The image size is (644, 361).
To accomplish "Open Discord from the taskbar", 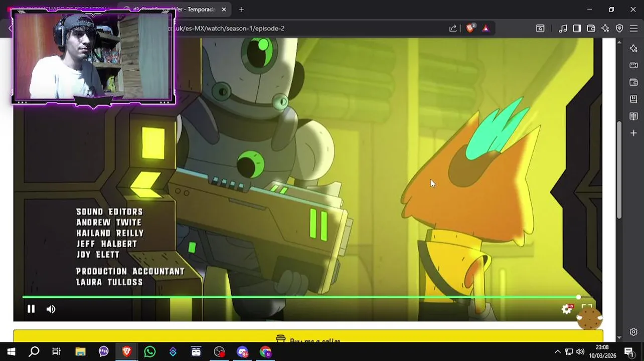I will 242,352.
